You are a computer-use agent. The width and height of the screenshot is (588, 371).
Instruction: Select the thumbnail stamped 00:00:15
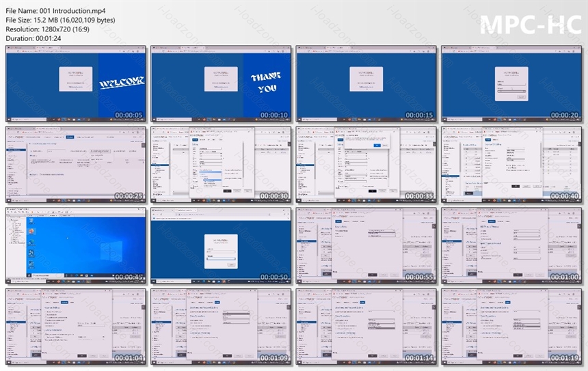[x=366, y=83]
